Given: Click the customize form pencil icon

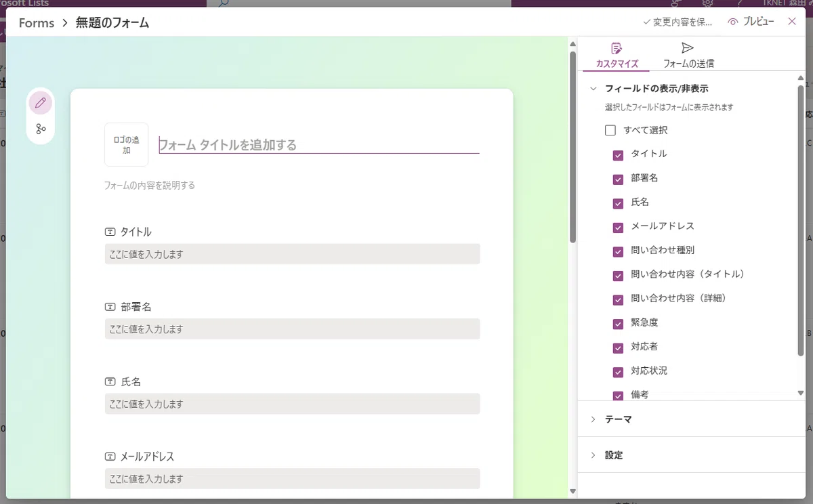Looking at the screenshot, I should click(617, 48).
